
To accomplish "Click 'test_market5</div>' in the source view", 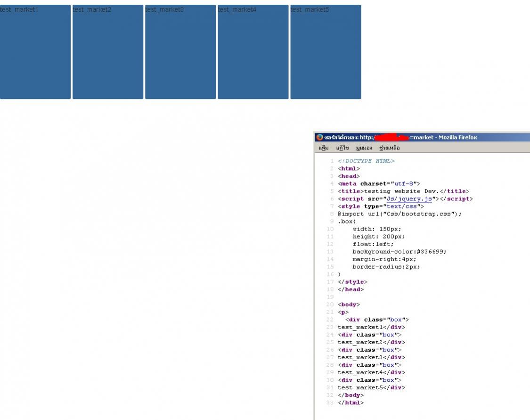I will tap(372, 387).
